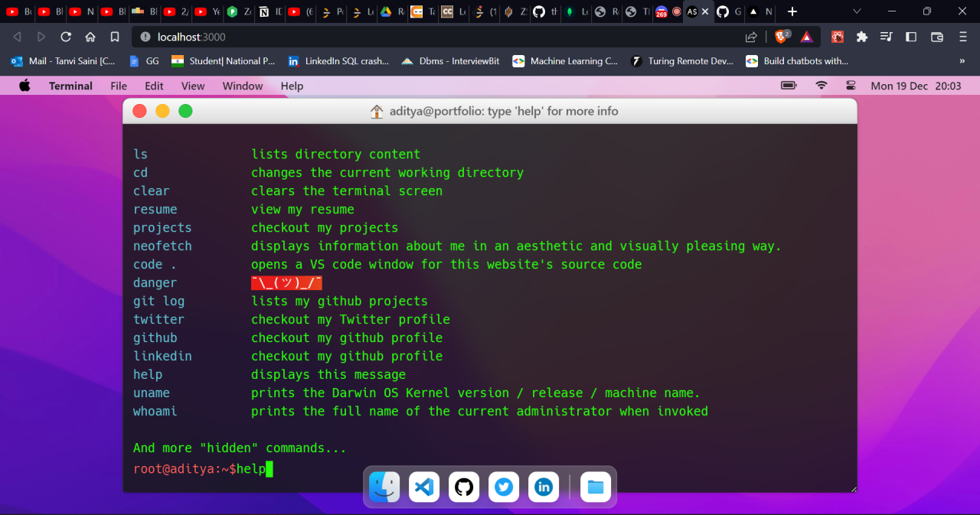The height and width of the screenshot is (515, 980).
Task: Click the Brave Shields icon in the toolbar
Action: pyautogui.click(x=781, y=36)
